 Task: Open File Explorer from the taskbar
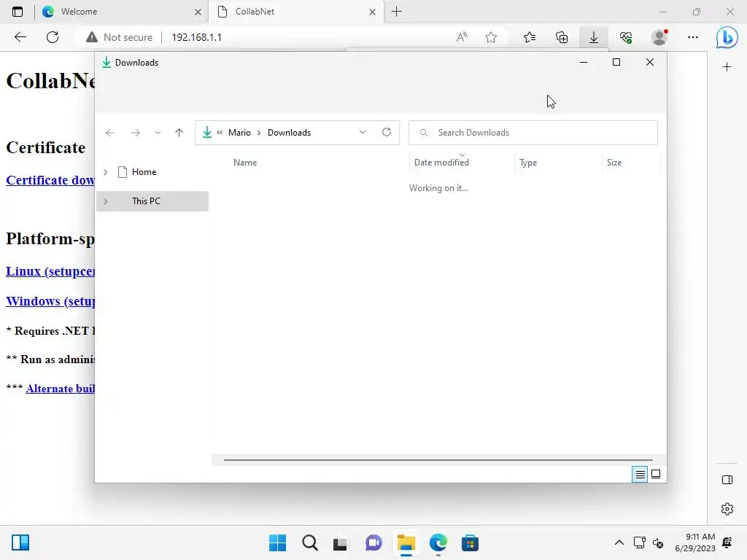coord(406,542)
